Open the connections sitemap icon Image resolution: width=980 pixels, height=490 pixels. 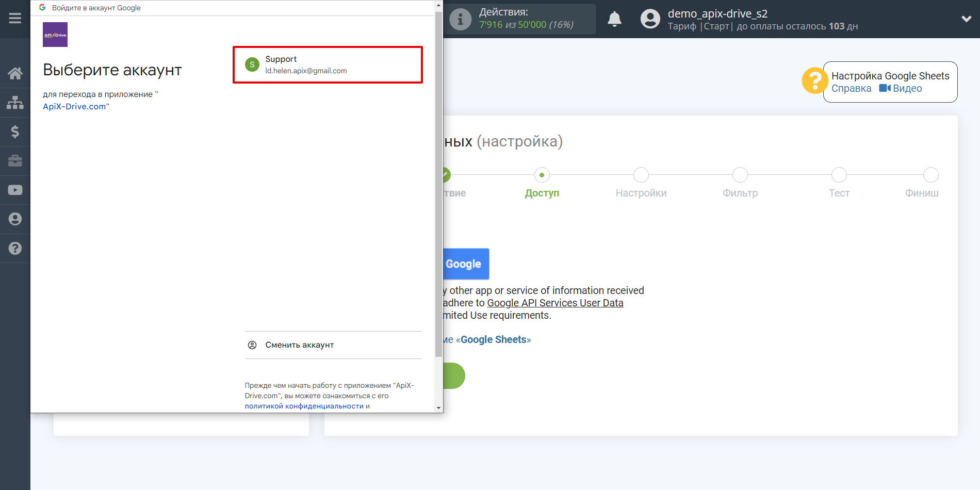coord(15,103)
